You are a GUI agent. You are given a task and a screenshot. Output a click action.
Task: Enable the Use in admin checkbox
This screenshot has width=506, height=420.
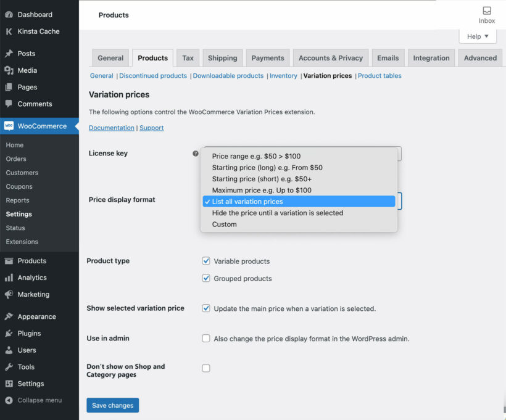[206, 338]
